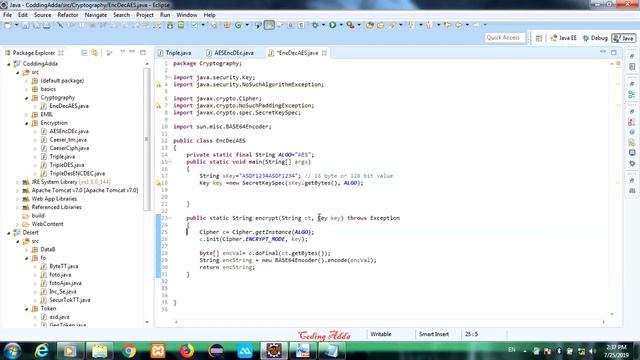
Task: Open the Source menu
Action: (42, 15)
